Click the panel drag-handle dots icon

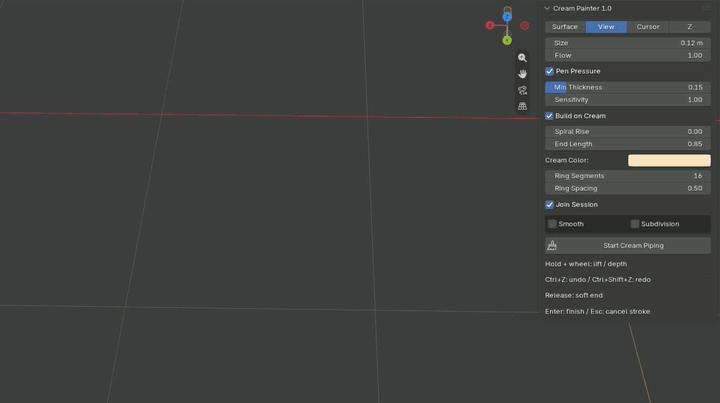[706, 8]
